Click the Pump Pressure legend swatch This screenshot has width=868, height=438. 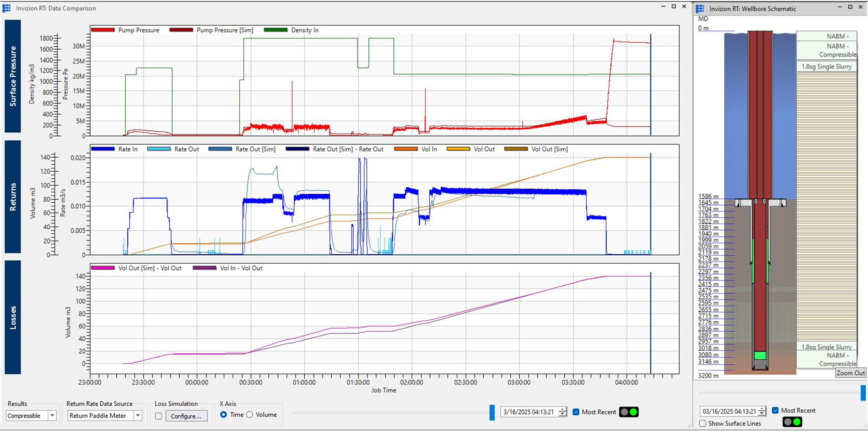click(103, 30)
